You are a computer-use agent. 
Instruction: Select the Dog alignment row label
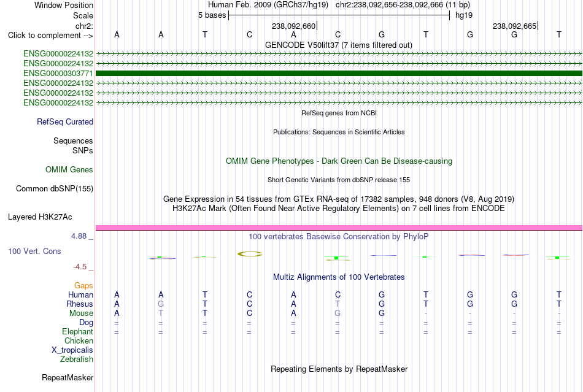(87, 323)
